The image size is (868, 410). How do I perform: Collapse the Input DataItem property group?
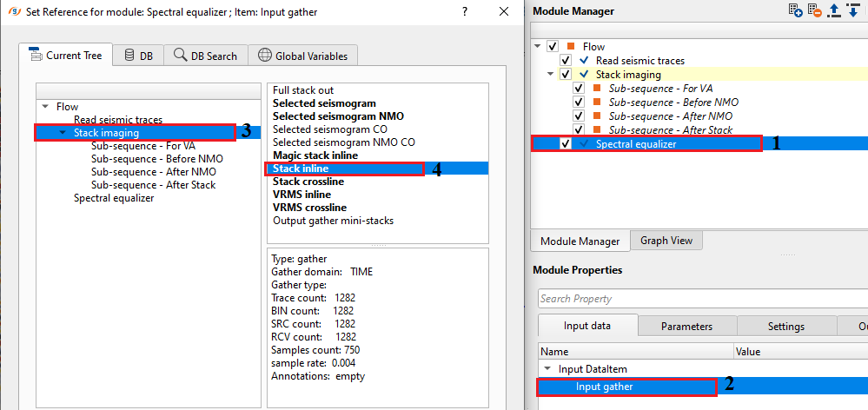547,369
